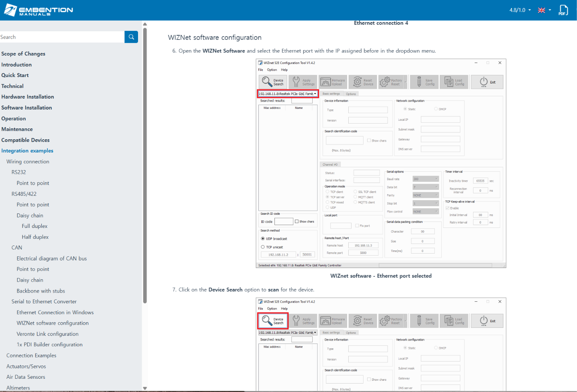577x392 pixels.
Task: Open the Ethernet port selected screenshot image
Action: tap(381, 164)
